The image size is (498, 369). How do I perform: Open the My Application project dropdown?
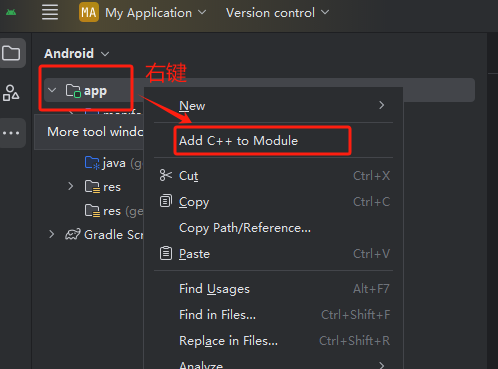156,13
